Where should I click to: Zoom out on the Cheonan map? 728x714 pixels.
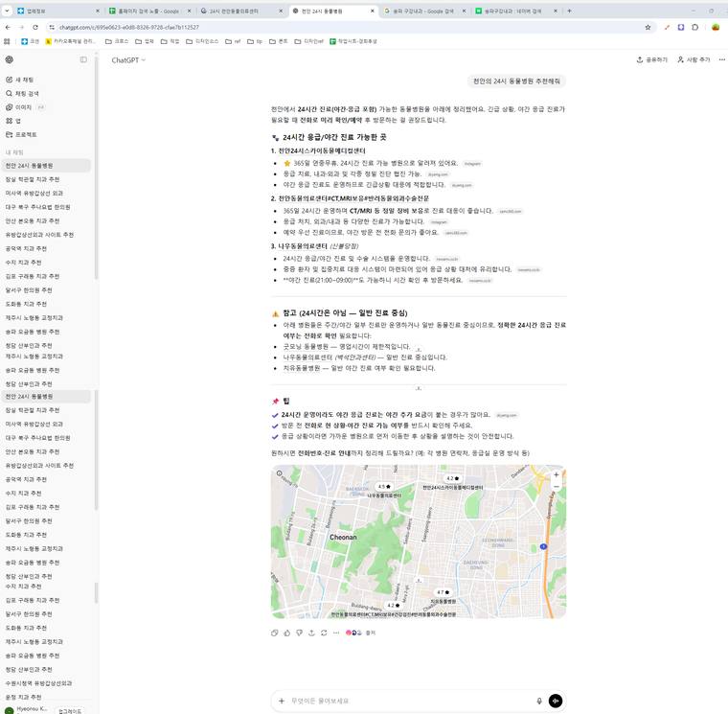click(556, 486)
